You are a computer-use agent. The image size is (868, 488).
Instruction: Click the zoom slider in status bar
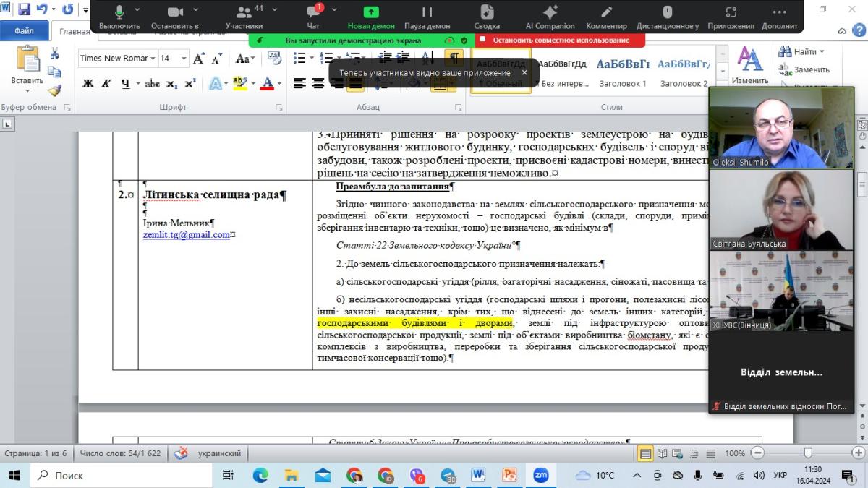[808, 453]
